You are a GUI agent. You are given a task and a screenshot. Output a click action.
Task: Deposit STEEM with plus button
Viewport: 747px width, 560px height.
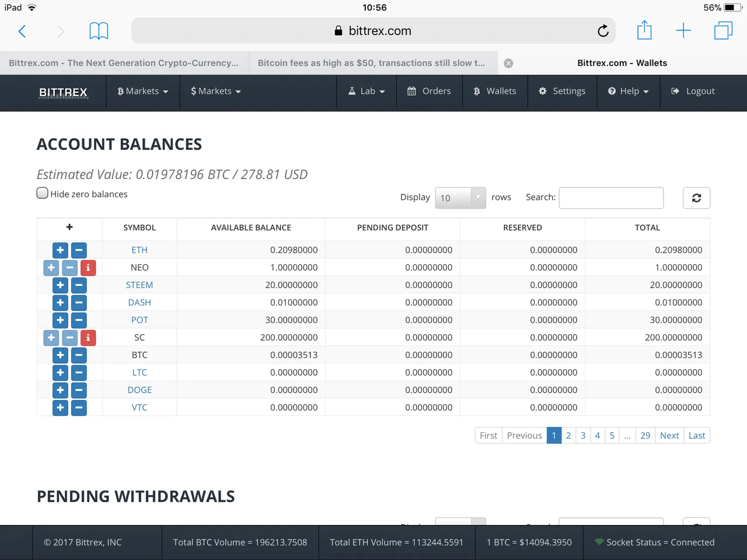point(60,285)
